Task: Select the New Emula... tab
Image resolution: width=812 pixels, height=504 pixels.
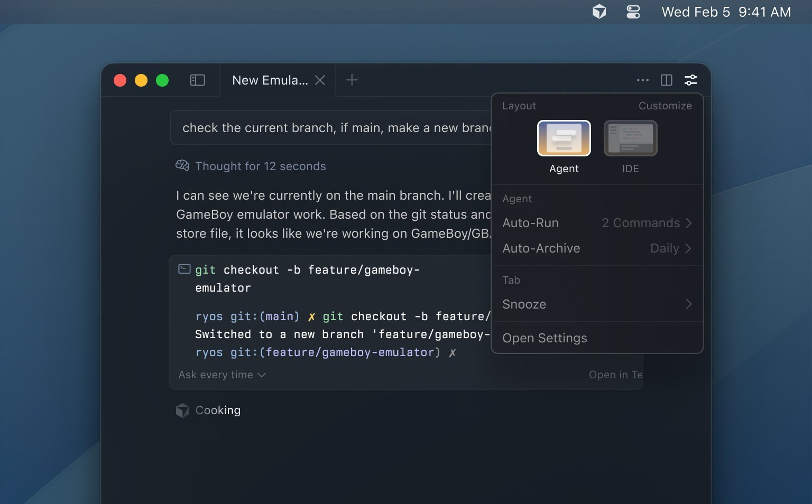Action: (x=270, y=80)
